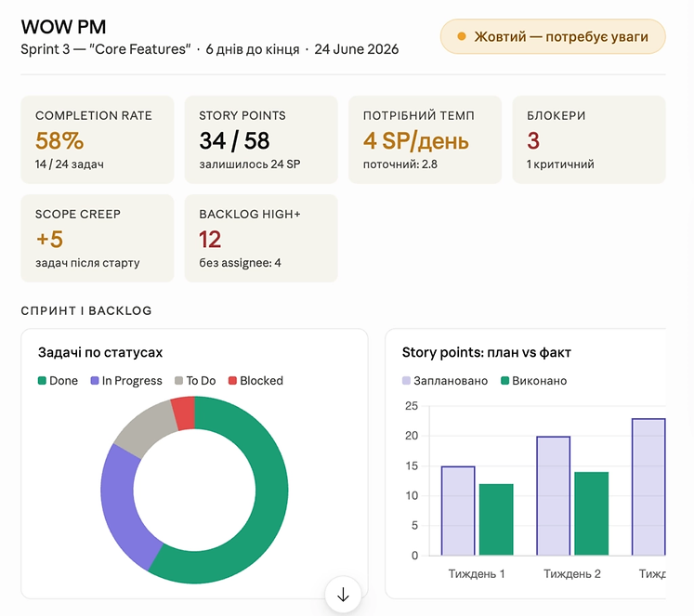Click the scroll-down arrow button
The width and height of the screenshot is (694, 616).
click(343, 595)
